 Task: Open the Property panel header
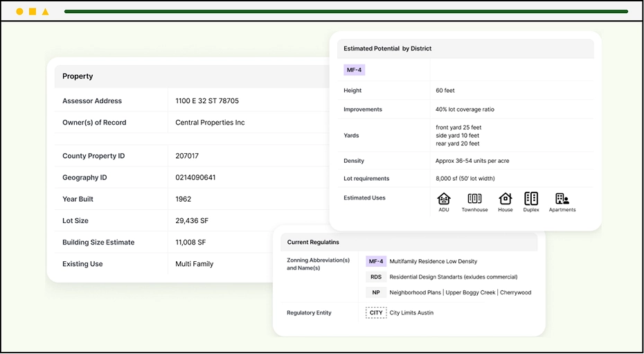pyautogui.click(x=78, y=76)
